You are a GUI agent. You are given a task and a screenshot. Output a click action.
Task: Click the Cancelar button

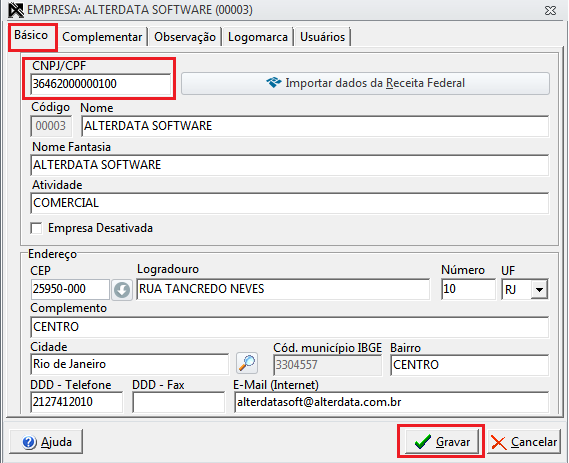point(524,442)
